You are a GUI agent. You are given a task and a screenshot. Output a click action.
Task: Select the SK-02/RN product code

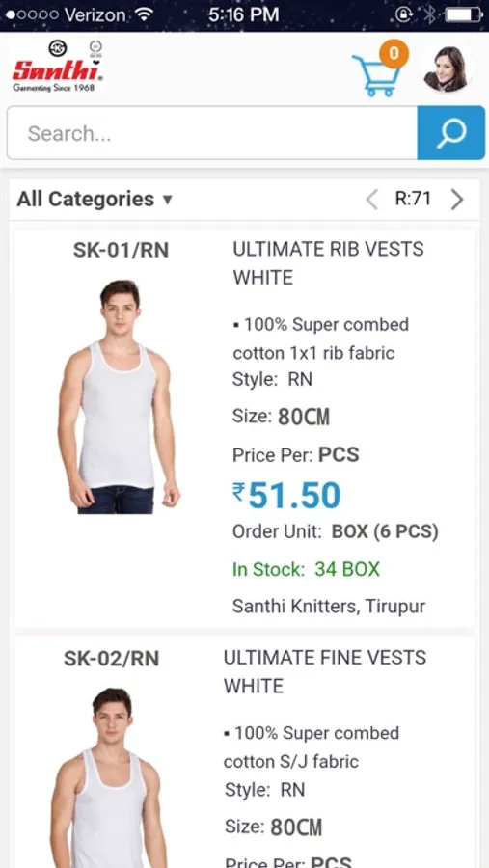coord(111,659)
